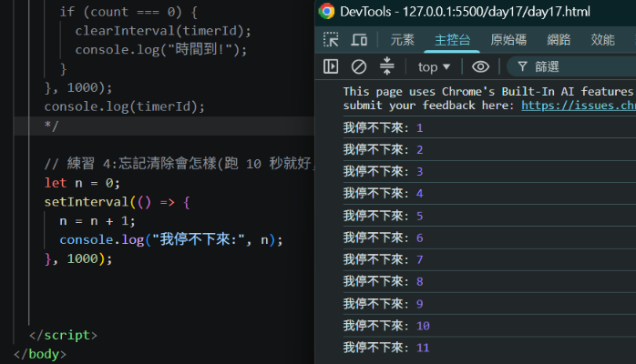Click the console.log("時間到!") line
This screenshot has width=636, height=364.
point(160,49)
